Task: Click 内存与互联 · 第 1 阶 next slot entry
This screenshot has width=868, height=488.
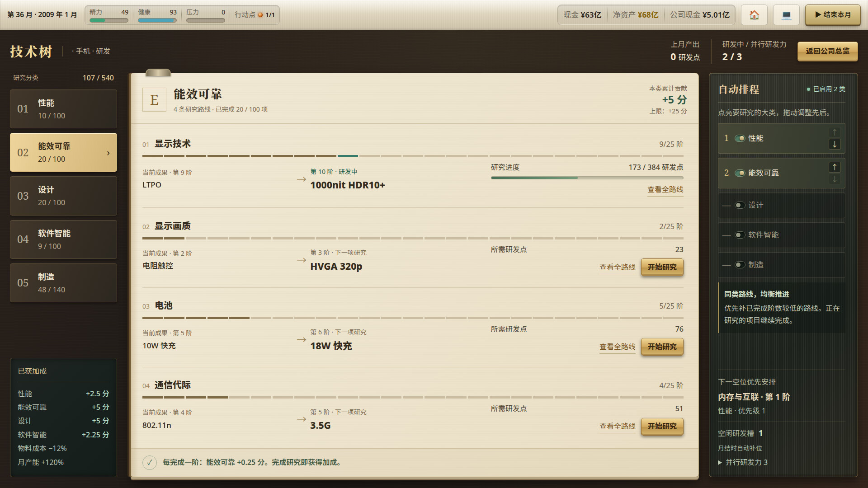Action: coord(754,397)
